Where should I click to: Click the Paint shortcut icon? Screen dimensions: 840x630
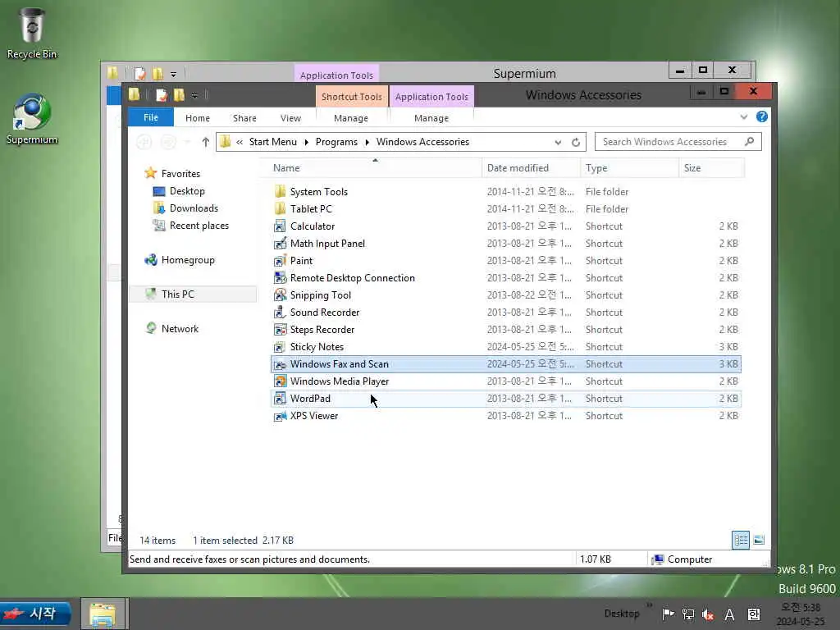point(280,260)
